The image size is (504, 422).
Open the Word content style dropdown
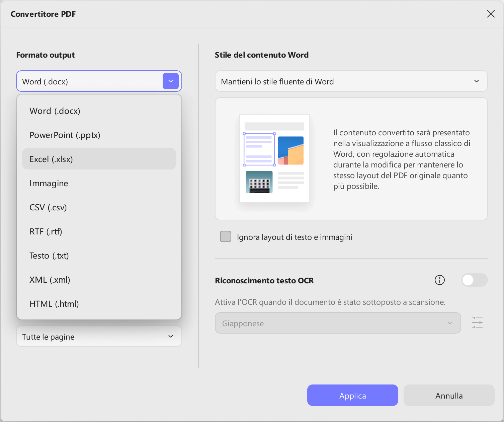[x=351, y=81]
